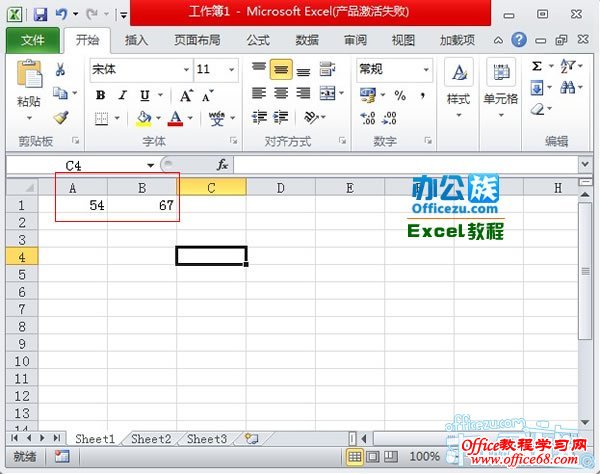Viewport: 600px width, 474px height.
Task: Click the Clear eraser icon
Action: pos(538,109)
